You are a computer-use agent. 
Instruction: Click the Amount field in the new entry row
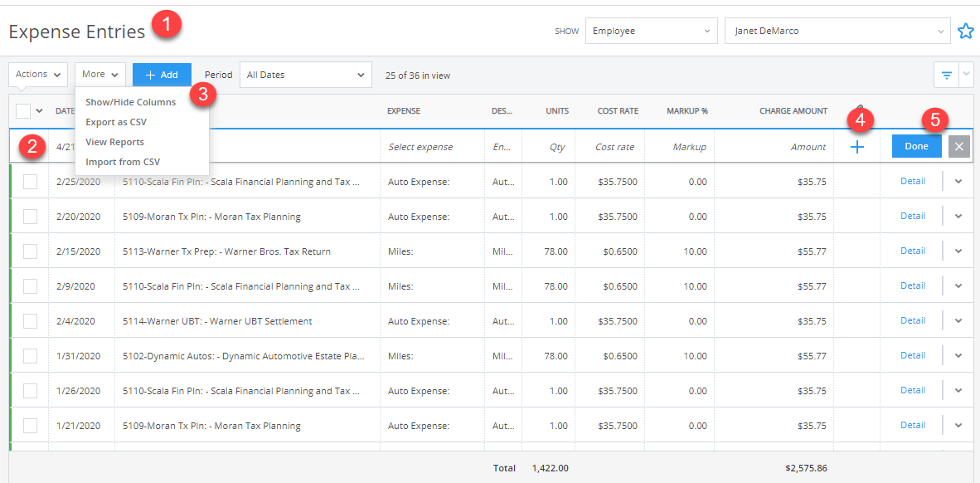(774, 147)
